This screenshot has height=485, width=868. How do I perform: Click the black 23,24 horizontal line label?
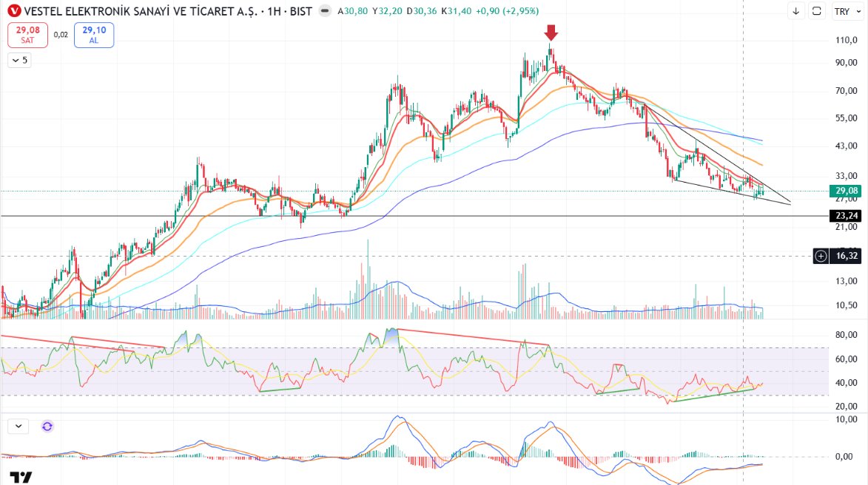pos(845,216)
